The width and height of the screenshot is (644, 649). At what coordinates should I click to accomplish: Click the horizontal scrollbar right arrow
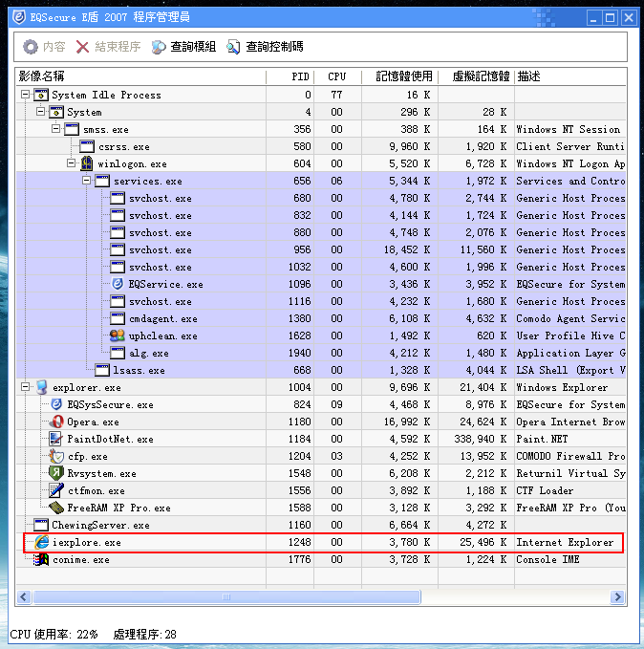pyautogui.click(x=617, y=596)
